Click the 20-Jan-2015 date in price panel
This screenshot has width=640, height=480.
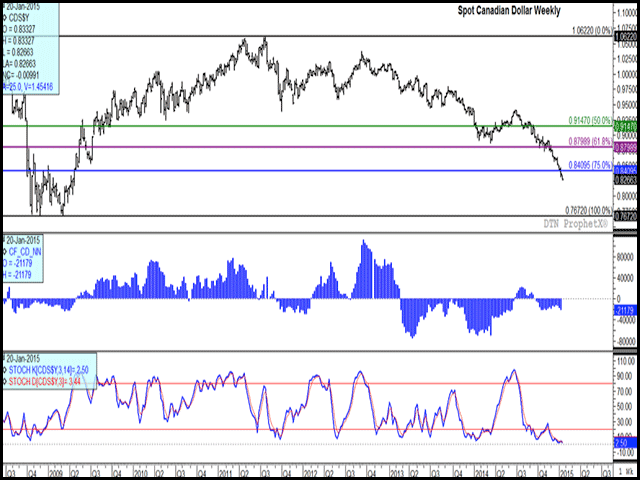tap(23, 6)
